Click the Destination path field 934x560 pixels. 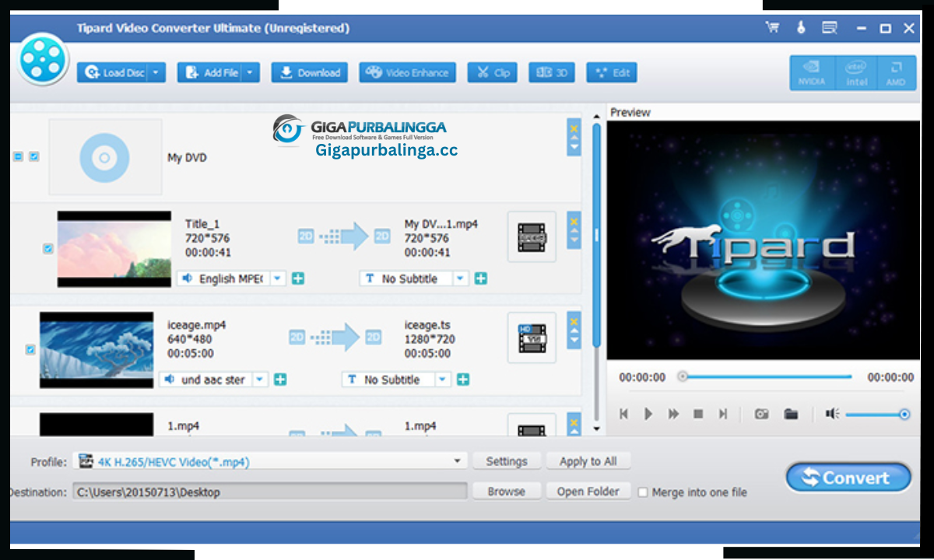coord(270,492)
